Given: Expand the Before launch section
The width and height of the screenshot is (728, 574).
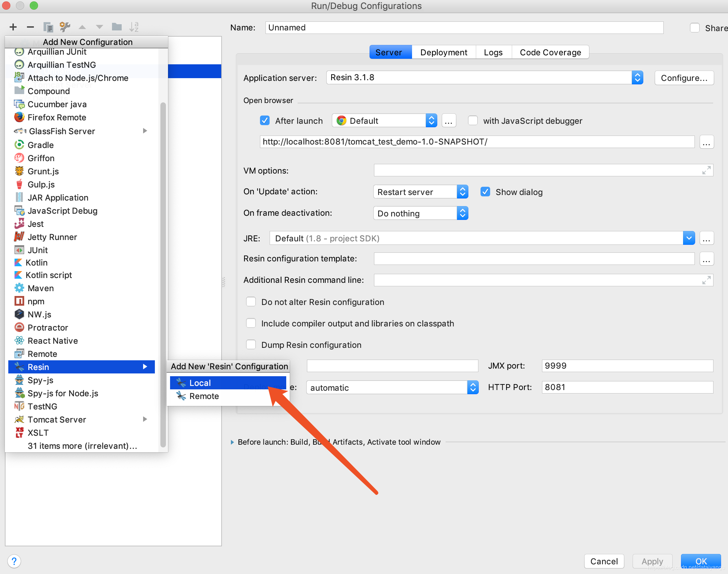Looking at the screenshot, I should click(232, 442).
